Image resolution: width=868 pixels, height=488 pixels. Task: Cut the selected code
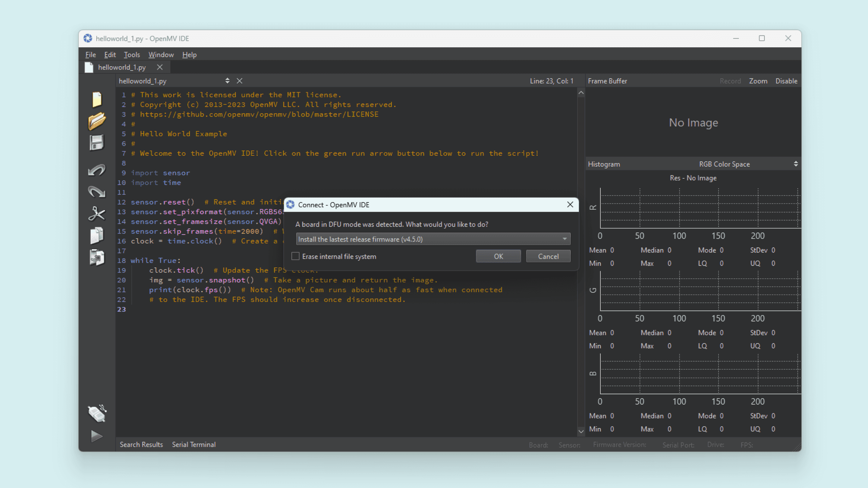tap(97, 214)
